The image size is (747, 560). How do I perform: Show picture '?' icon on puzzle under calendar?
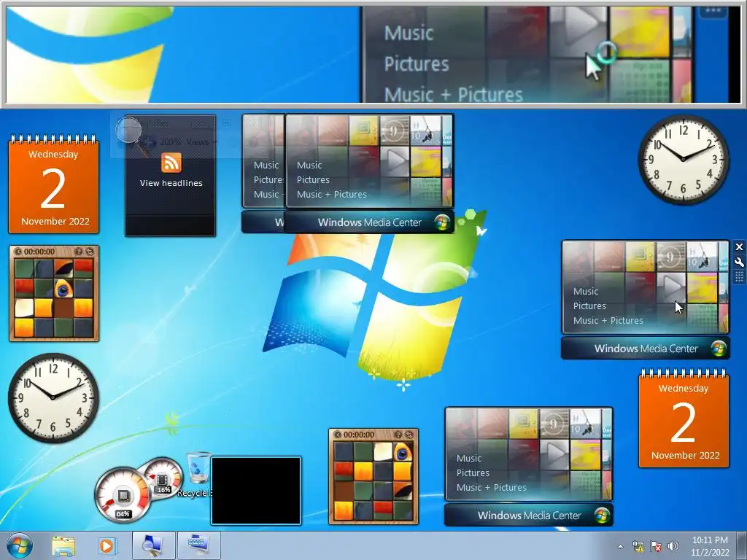[x=79, y=252]
